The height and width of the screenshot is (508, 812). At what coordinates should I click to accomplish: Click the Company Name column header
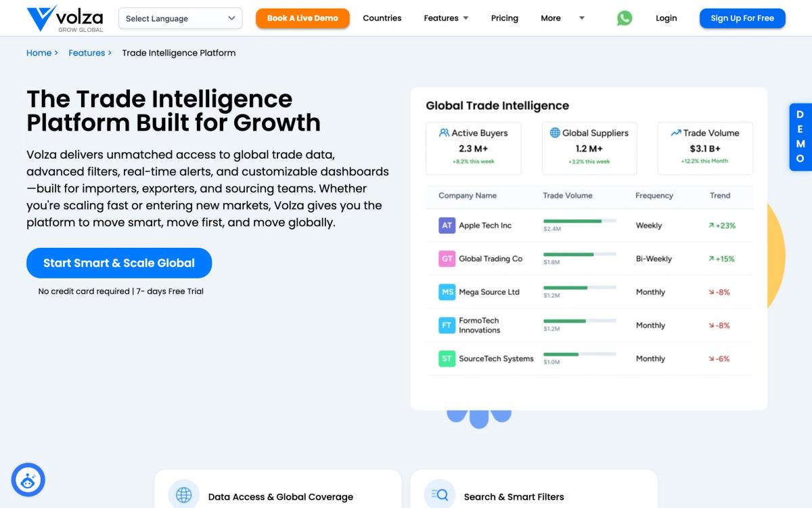pos(468,196)
